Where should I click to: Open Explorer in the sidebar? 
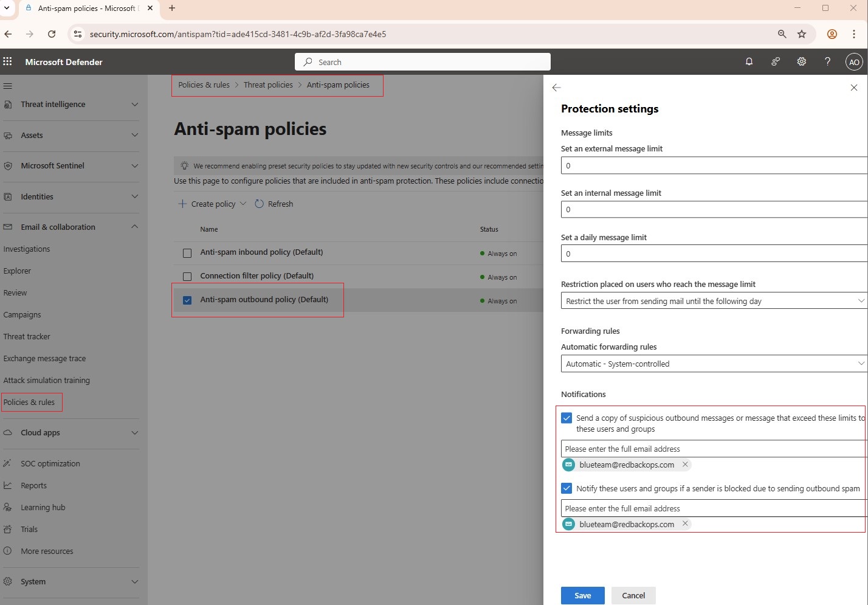click(17, 271)
